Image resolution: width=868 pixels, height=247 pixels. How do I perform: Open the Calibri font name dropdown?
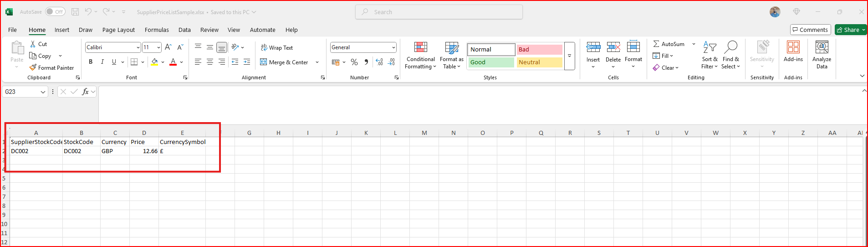click(138, 47)
